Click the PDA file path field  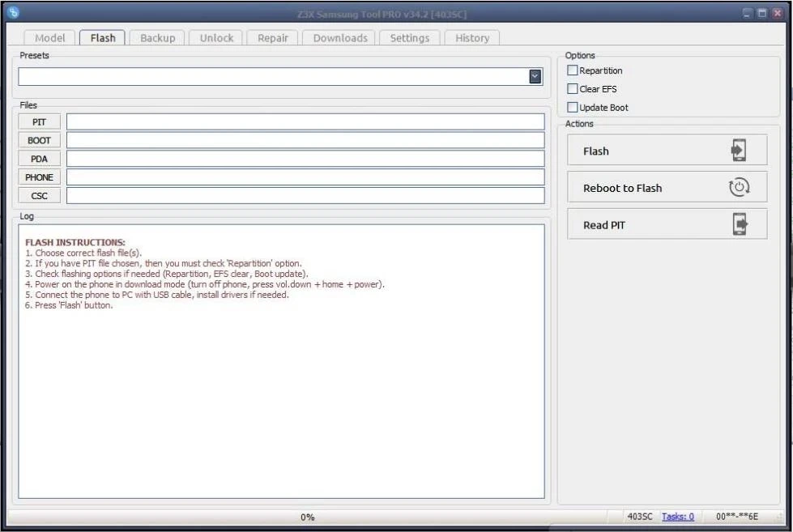click(305, 159)
